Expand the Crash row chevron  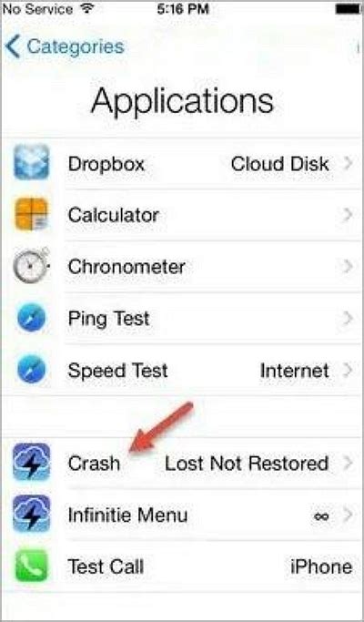coord(348,463)
